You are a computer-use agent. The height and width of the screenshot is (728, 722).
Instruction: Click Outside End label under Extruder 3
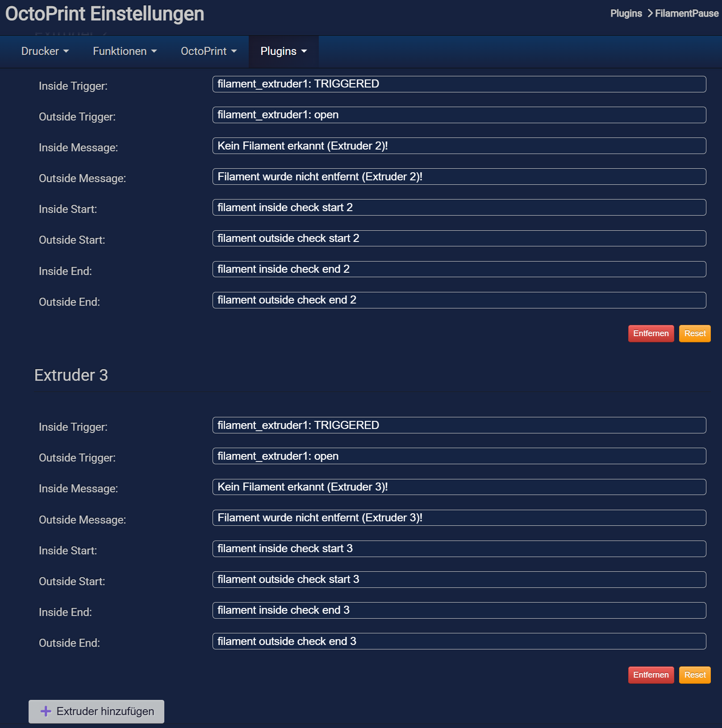click(69, 643)
